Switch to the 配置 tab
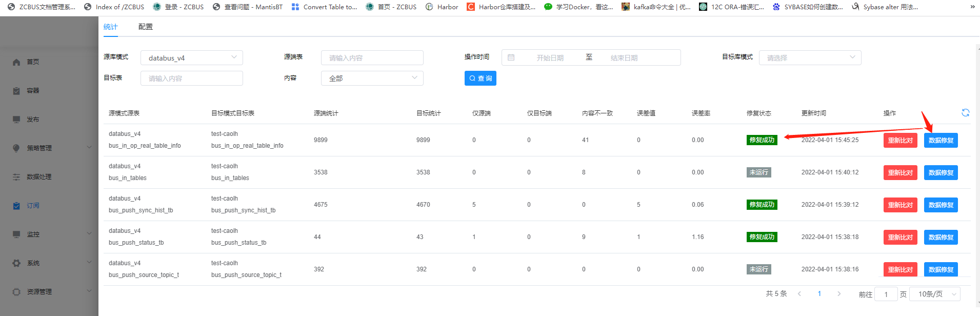The width and height of the screenshot is (980, 316). pos(145,27)
